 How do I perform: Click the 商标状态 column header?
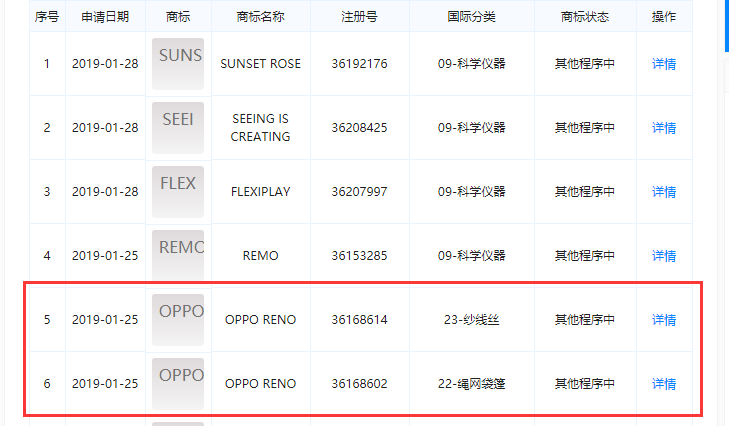(585, 17)
